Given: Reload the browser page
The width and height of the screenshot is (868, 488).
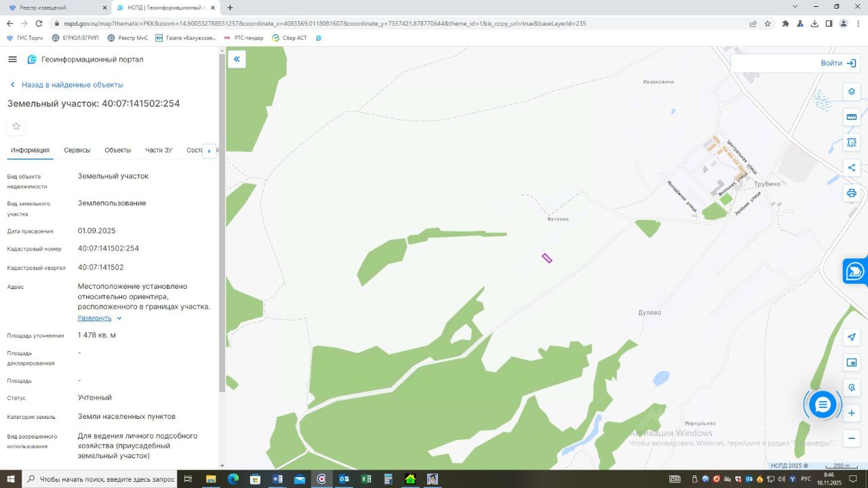Looking at the screenshot, I should click(x=39, y=23).
